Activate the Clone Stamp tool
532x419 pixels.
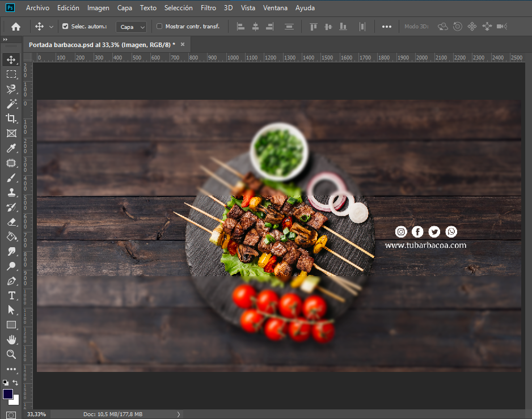(11, 192)
